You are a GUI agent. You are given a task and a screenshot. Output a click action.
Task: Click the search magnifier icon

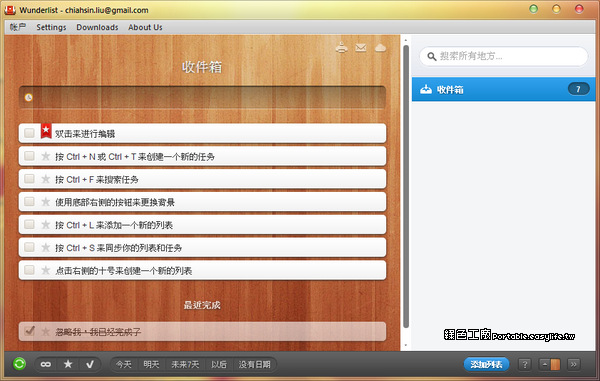(x=432, y=56)
